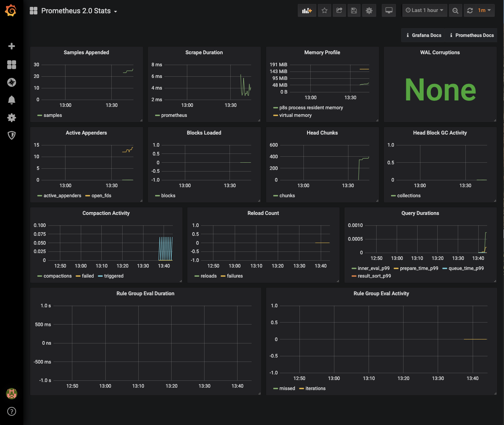Viewport: 504px width, 425px height.
Task: Toggle the virtual memory legend series
Action: click(295, 115)
